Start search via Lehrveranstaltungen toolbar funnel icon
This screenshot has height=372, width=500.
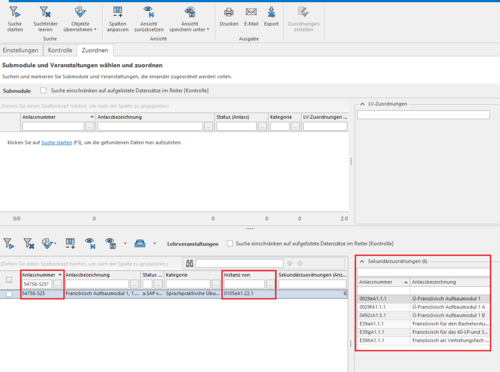pos(9,244)
